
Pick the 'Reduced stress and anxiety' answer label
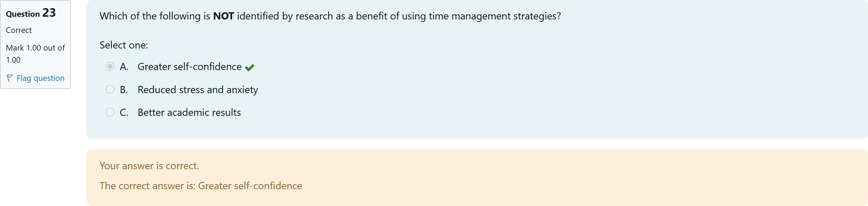pos(198,90)
